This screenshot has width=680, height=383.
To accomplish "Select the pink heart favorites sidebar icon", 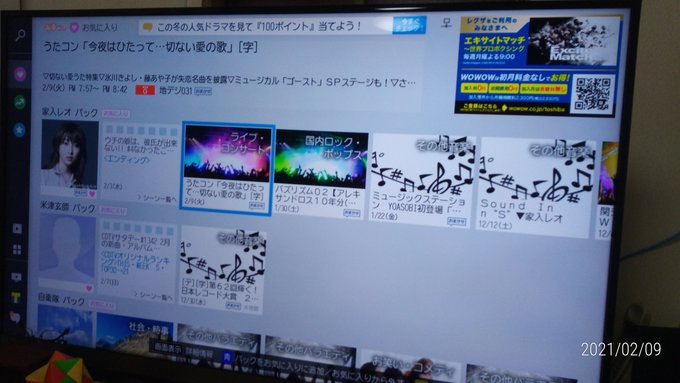I will 20,75.
